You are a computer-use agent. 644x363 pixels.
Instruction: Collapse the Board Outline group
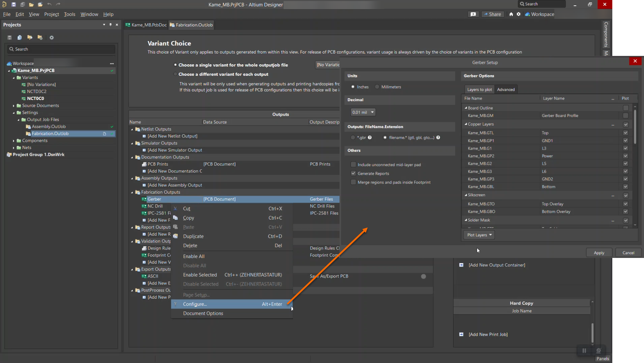tap(466, 108)
